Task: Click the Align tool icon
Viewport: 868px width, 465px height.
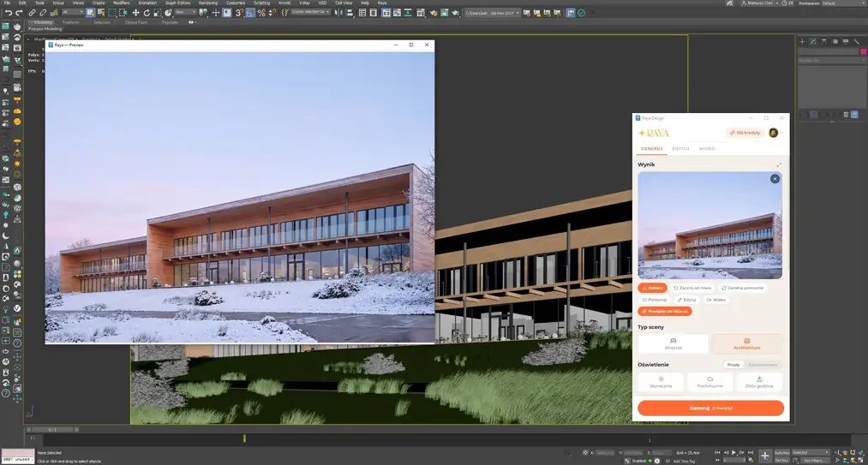Action: (350, 12)
